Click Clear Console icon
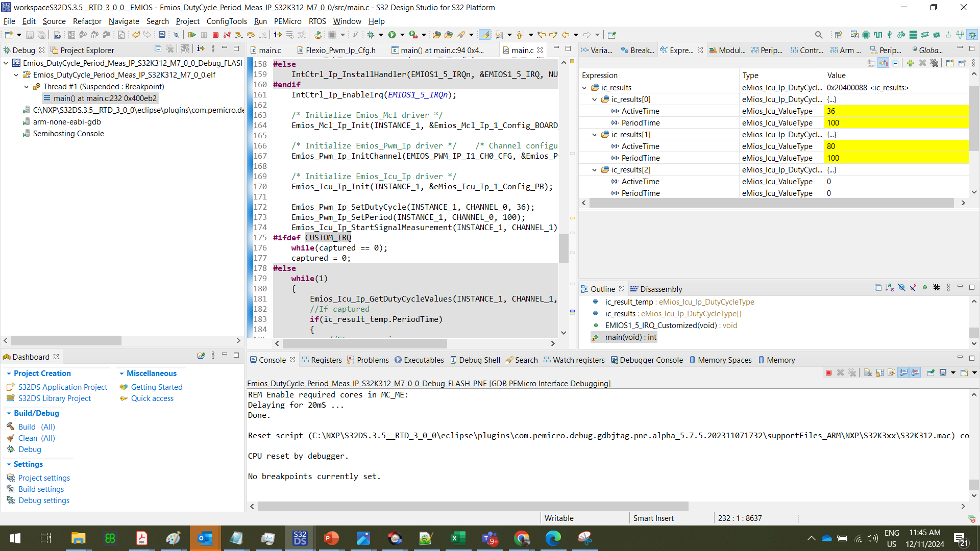980x551 pixels. [868, 373]
